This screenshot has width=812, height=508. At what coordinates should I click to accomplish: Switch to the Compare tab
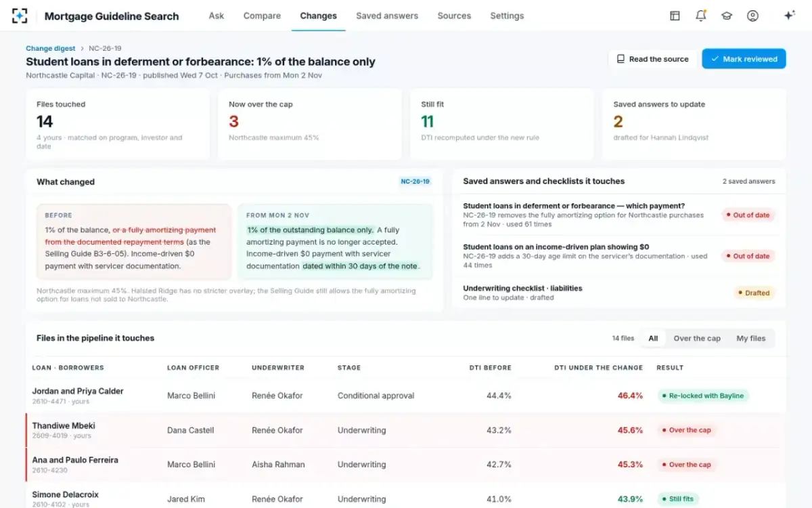(x=262, y=16)
